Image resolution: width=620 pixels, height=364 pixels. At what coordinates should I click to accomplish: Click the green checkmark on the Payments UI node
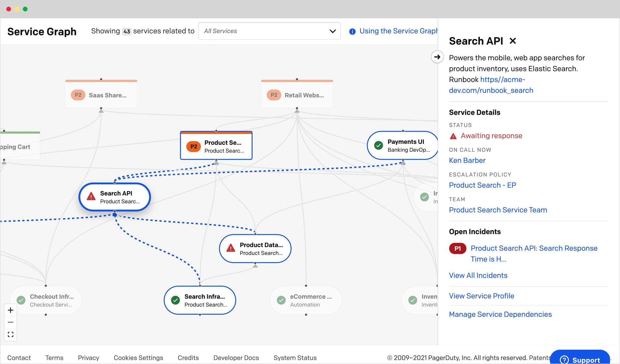(378, 145)
